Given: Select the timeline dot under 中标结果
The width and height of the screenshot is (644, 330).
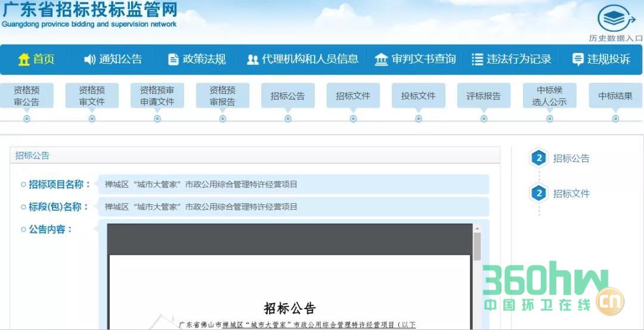Looking at the screenshot, I should (615, 119).
